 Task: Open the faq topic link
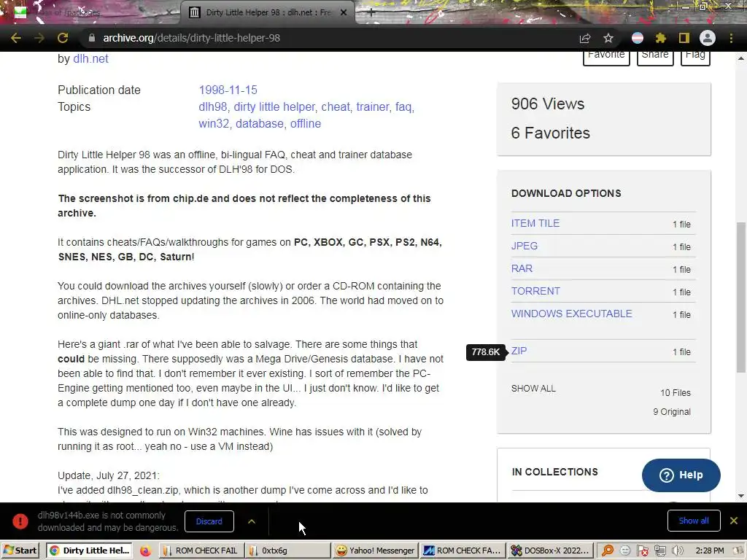click(x=403, y=106)
